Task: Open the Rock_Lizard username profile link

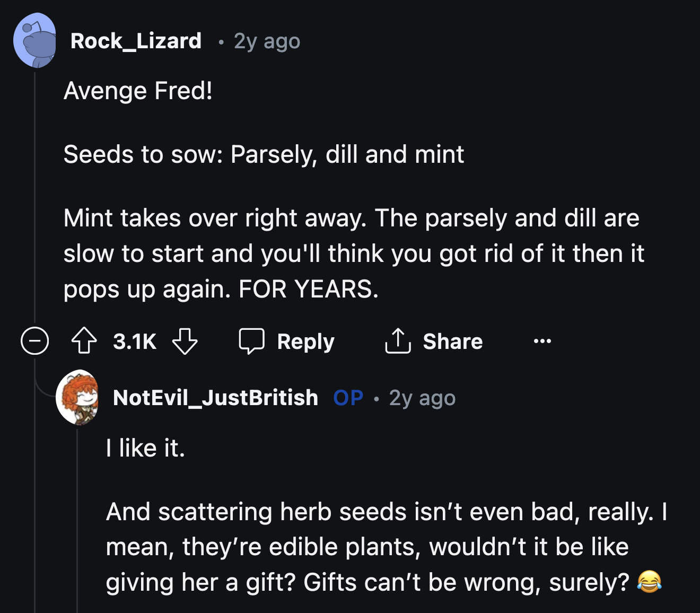Action: pos(136,41)
